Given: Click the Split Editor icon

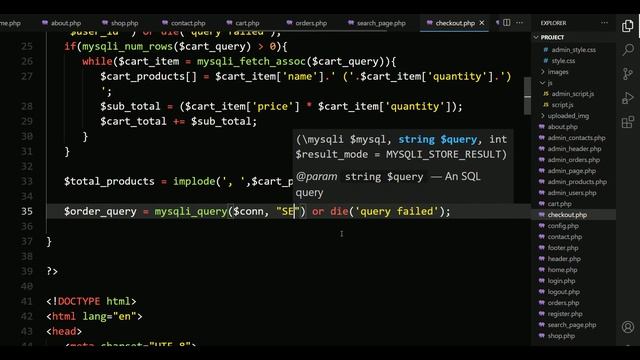Looking at the screenshot, I should pyautogui.click(x=507, y=23).
